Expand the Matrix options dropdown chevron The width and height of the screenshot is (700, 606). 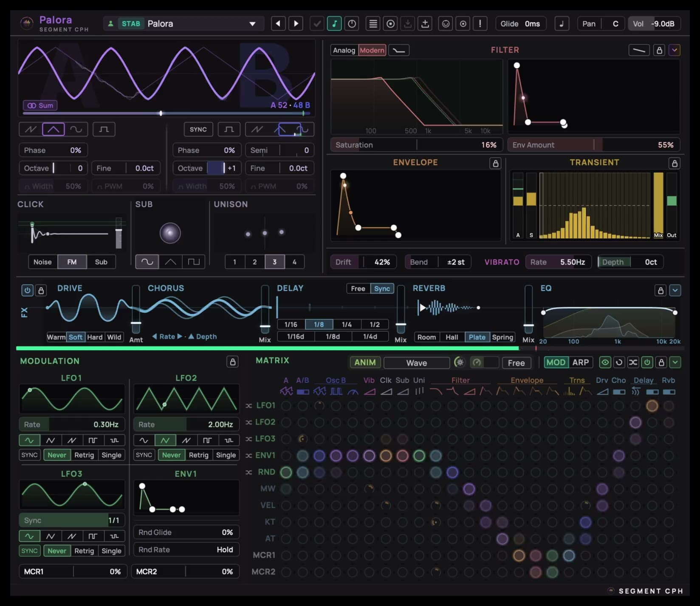point(675,362)
